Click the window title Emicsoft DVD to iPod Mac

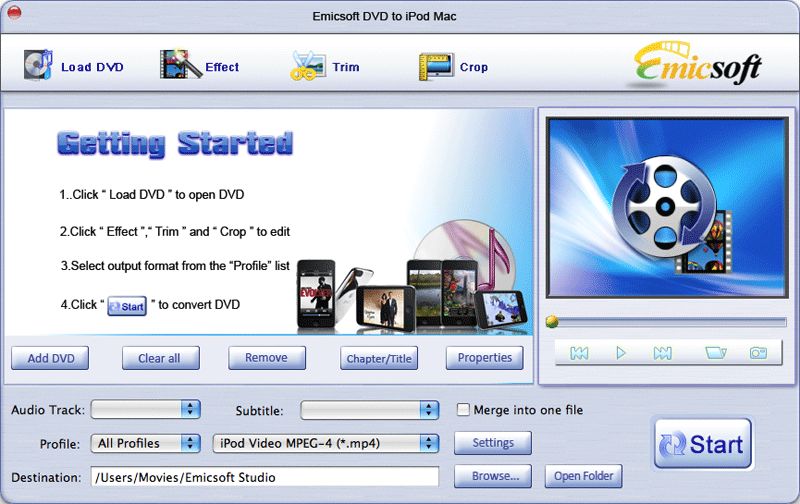[x=384, y=16]
